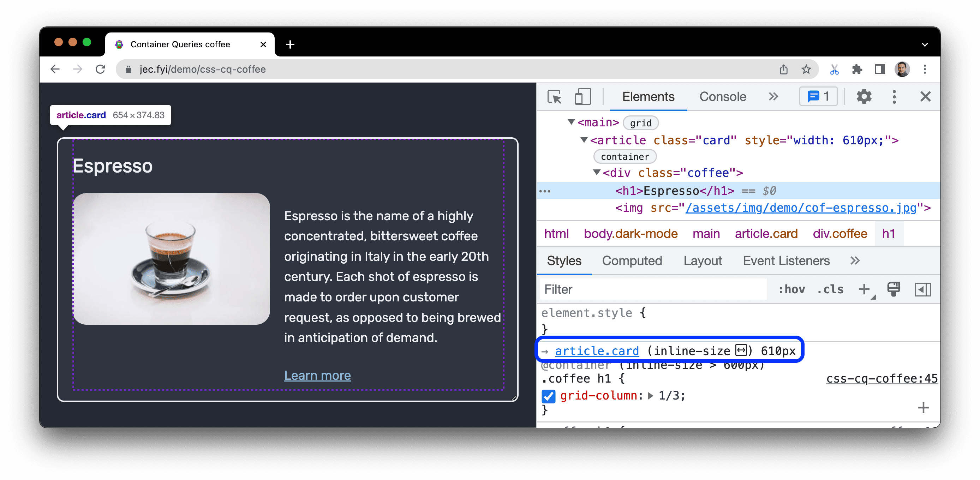Click the element picker/inspect icon
The height and width of the screenshot is (480, 980).
pyautogui.click(x=554, y=96)
